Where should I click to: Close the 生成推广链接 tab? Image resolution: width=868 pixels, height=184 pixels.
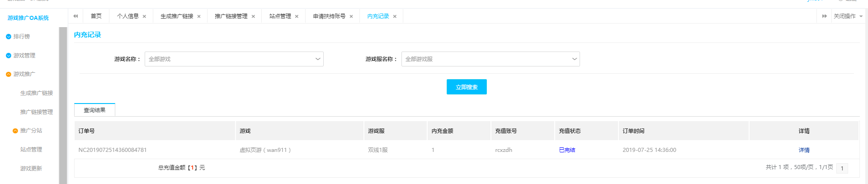[199, 17]
